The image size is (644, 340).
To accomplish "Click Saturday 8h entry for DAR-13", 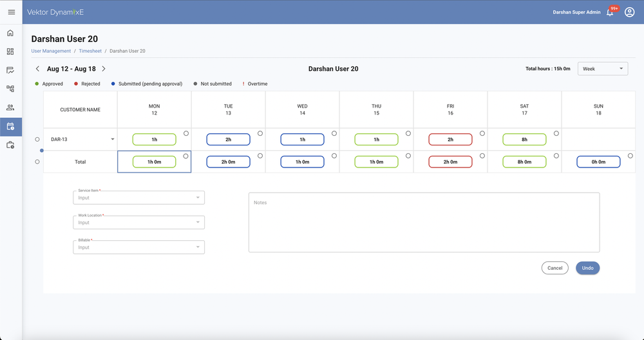I will click(524, 139).
